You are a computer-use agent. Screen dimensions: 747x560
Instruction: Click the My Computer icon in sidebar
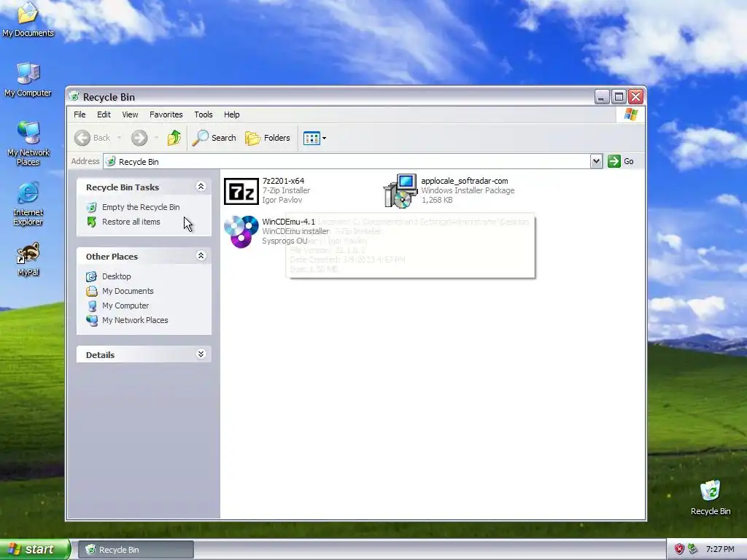point(91,306)
